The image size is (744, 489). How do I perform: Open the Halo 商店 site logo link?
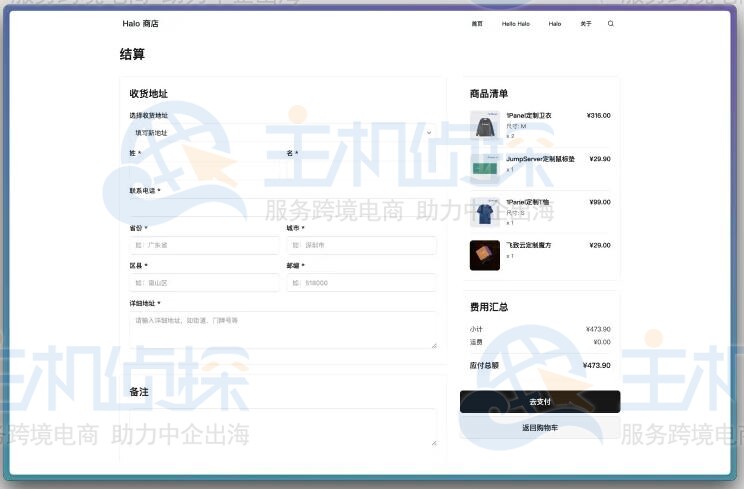click(140, 23)
